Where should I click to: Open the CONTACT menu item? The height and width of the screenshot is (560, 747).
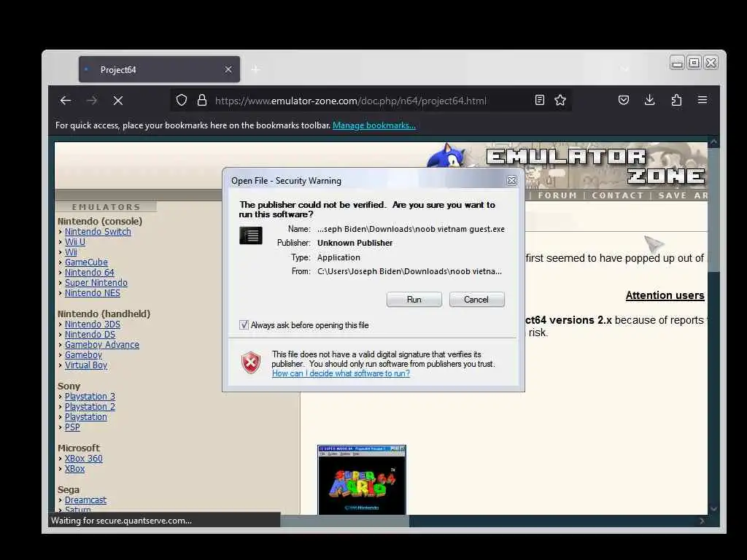coord(617,195)
